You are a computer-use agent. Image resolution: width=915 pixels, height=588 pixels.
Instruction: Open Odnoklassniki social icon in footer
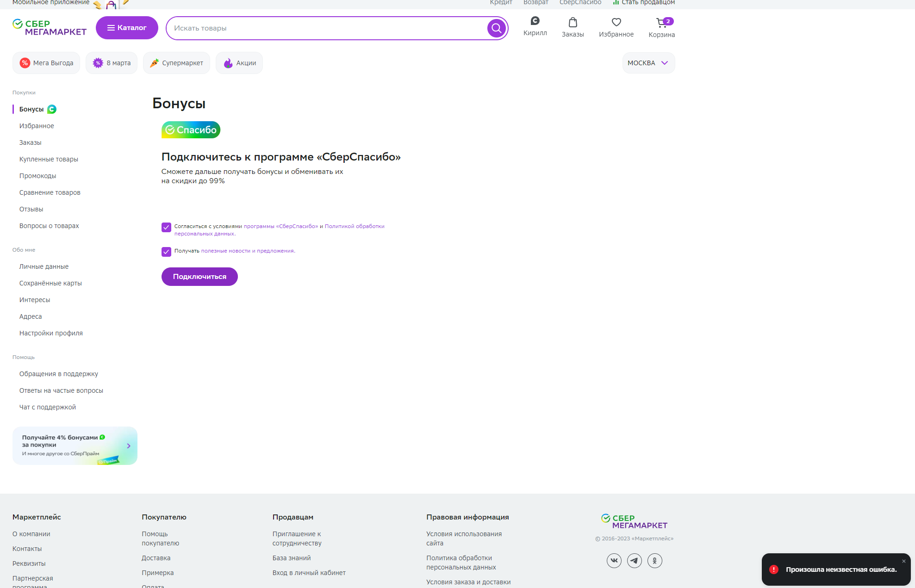pos(655,561)
